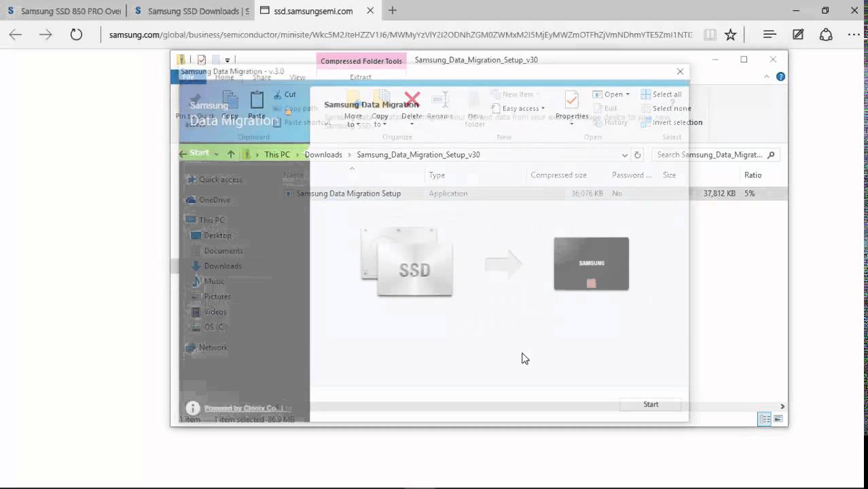Click the Edge back arrow
This screenshot has height=489, width=868.
(16, 35)
